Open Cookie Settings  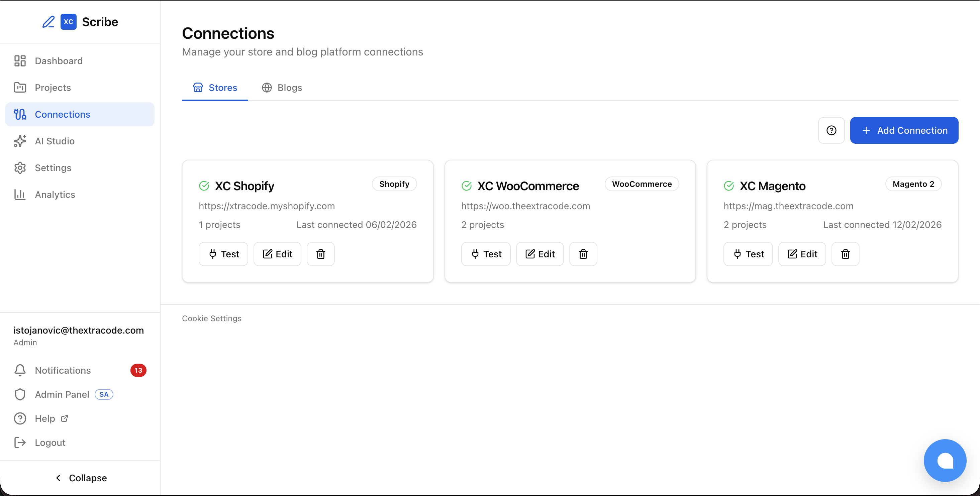click(x=211, y=318)
